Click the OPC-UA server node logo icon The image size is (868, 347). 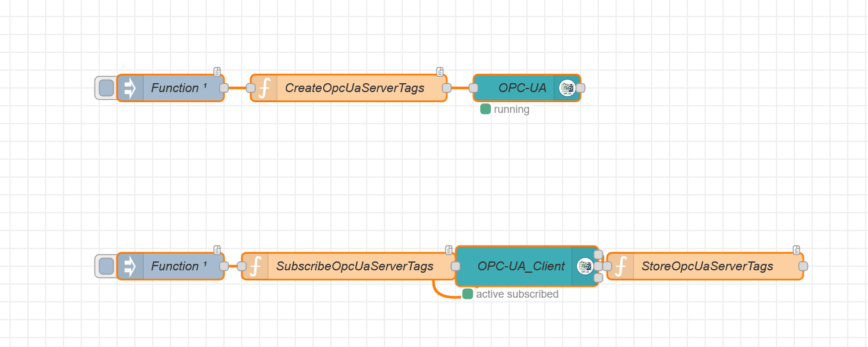click(567, 88)
